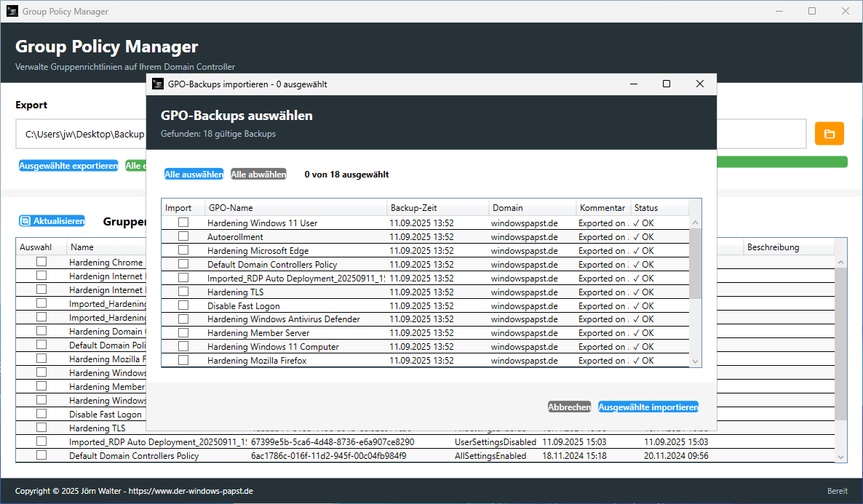Viewport: 863px width, 504px height.
Task: Click the Kommentar column header
Action: pyautogui.click(x=602, y=208)
